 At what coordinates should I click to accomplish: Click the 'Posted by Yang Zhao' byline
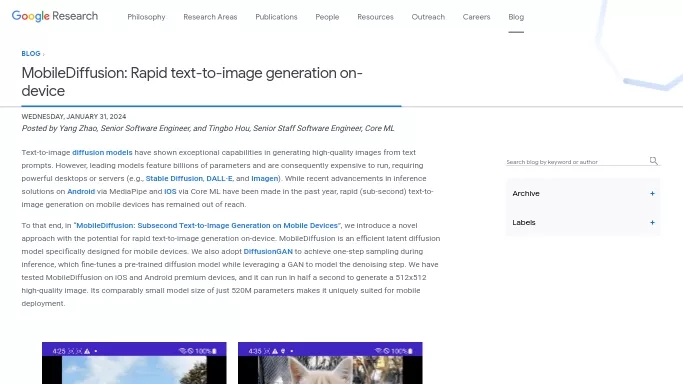coord(208,128)
